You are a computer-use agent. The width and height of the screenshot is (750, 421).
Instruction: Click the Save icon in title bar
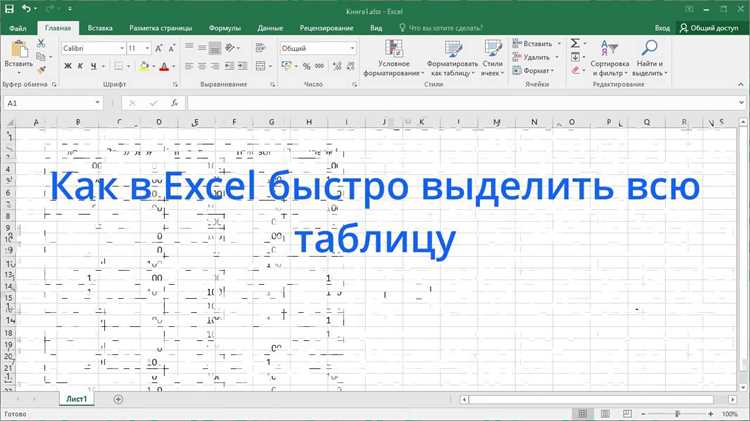click(9, 9)
